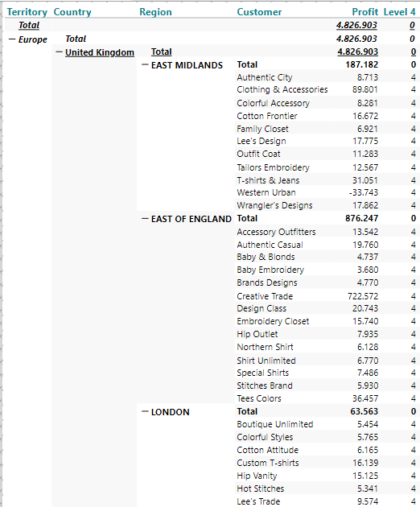Click the Level 4 column header
Viewport: 420px width, 507px height.
pos(399,12)
